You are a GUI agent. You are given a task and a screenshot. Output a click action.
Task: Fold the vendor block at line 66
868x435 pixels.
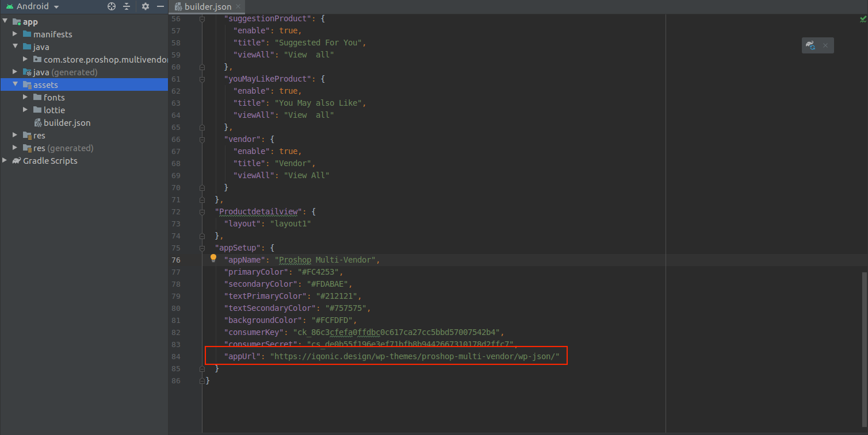[x=202, y=139]
